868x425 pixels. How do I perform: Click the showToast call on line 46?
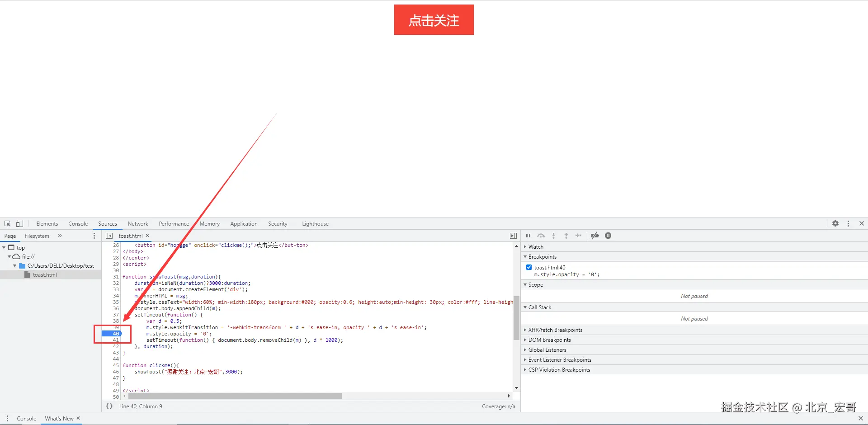[189, 372]
